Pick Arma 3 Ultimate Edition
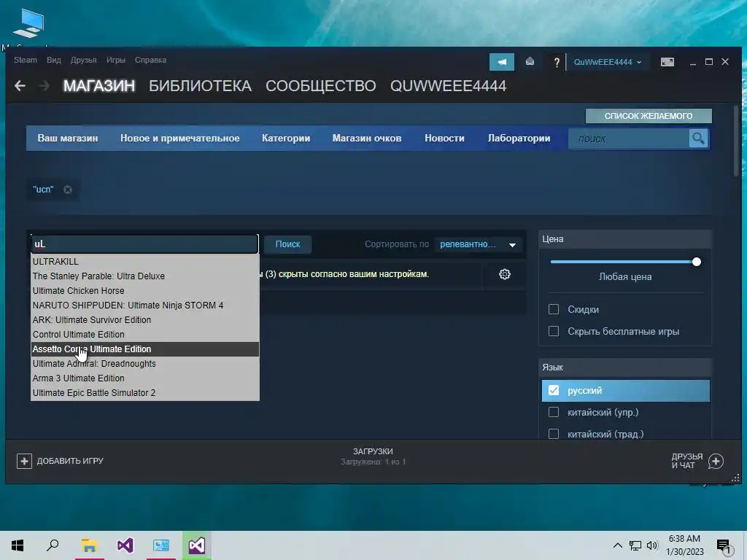The height and width of the screenshot is (560, 747). (x=145, y=378)
